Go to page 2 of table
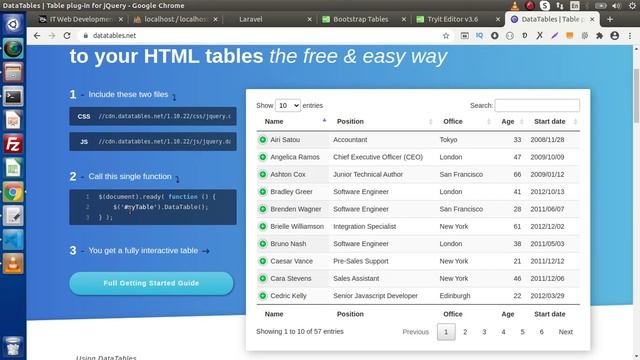Screen dimensions: 640x360 [x=465, y=332]
